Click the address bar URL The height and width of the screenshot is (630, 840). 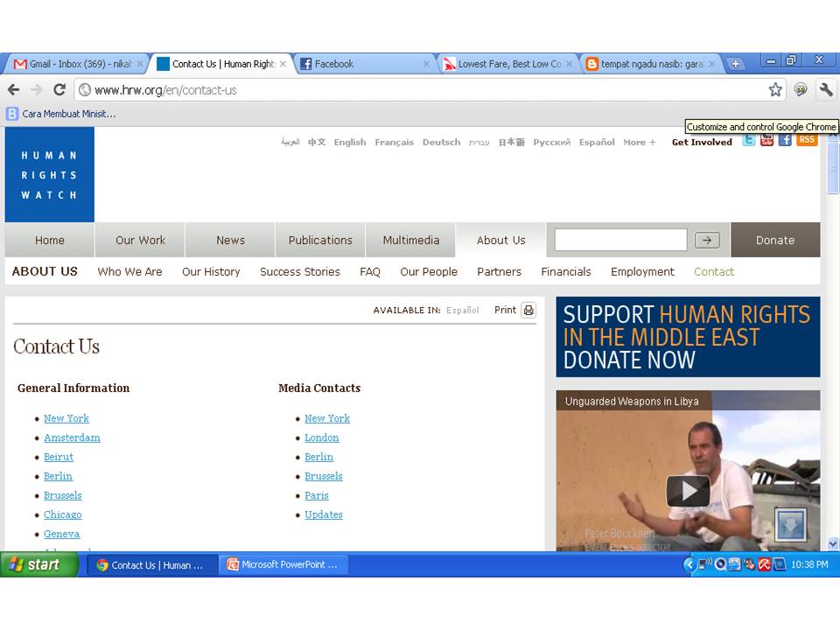(x=165, y=90)
